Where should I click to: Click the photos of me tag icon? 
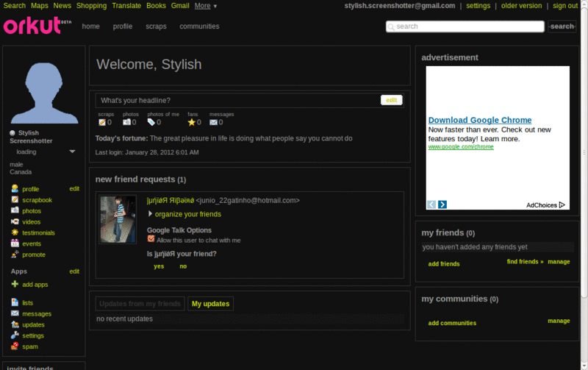[x=151, y=122]
